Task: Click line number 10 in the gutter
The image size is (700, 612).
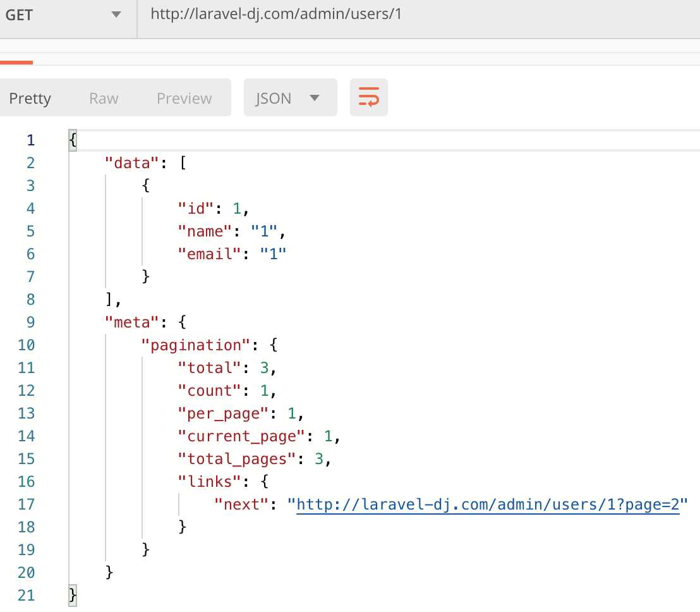Action: [26, 345]
